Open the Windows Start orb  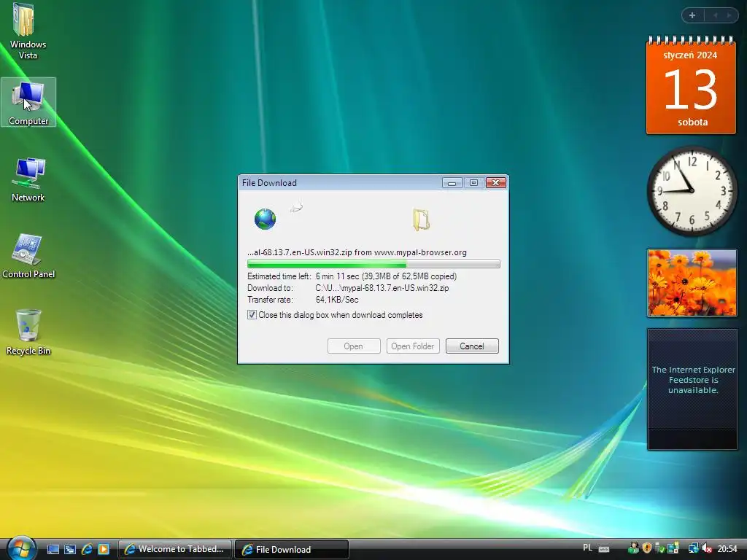pyautogui.click(x=21, y=548)
